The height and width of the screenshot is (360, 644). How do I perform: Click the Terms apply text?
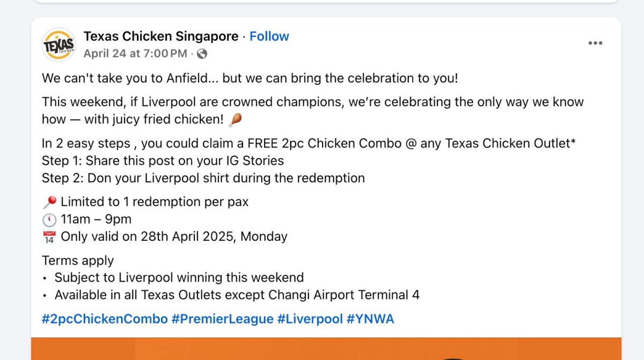pyautogui.click(x=78, y=261)
